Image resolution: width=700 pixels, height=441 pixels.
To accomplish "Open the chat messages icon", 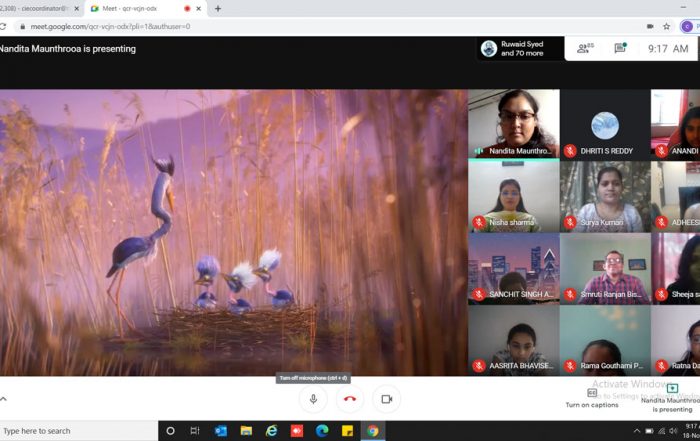I will point(620,48).
